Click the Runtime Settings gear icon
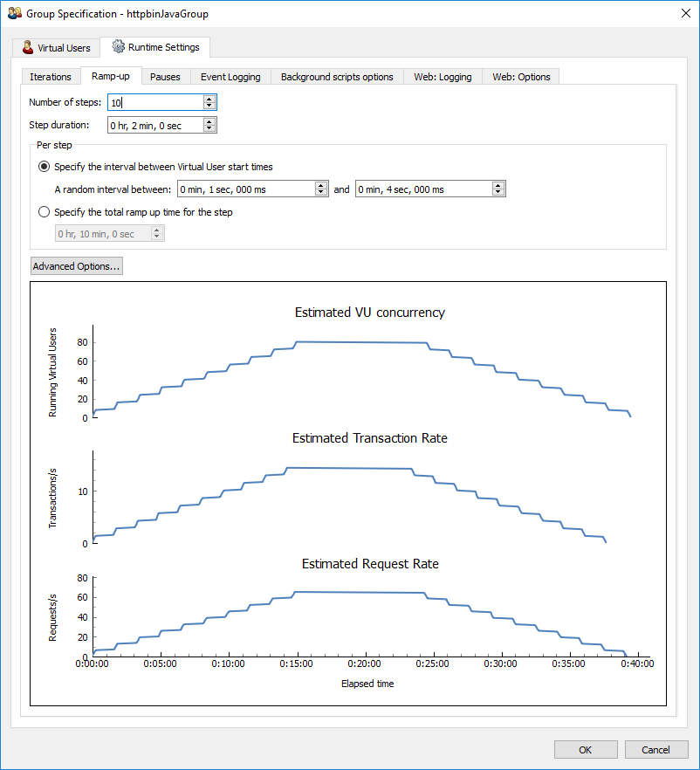The width and height of the screenshot is (700, 770). point(118,47)
